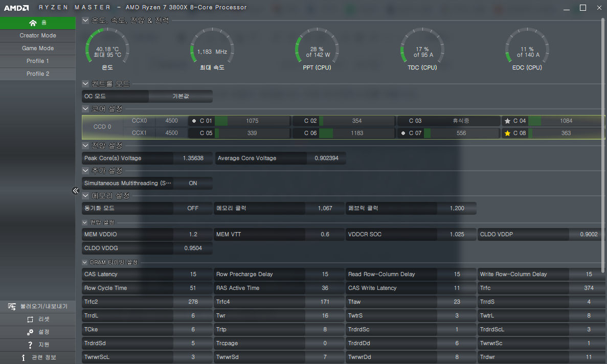Click Average Core Voltage value 0.902394
This screenshot has height=364, width=607.
pyautogui.click(x=326, y=158)
